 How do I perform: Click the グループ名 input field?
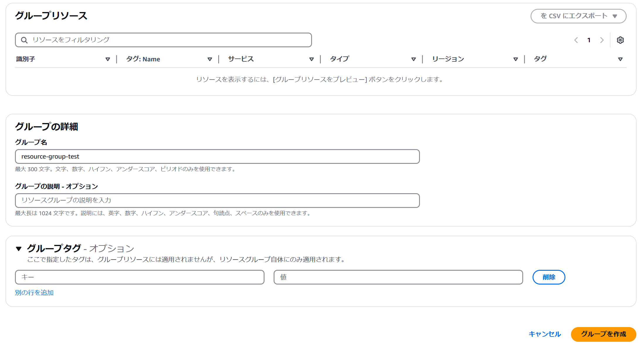pyautogui.click(x=217, y=157)
